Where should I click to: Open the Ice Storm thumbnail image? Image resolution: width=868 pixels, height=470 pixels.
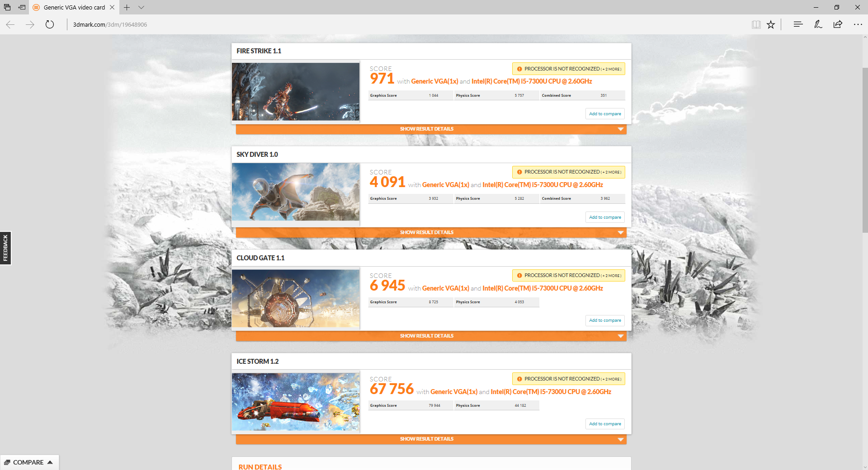(296, 402)
